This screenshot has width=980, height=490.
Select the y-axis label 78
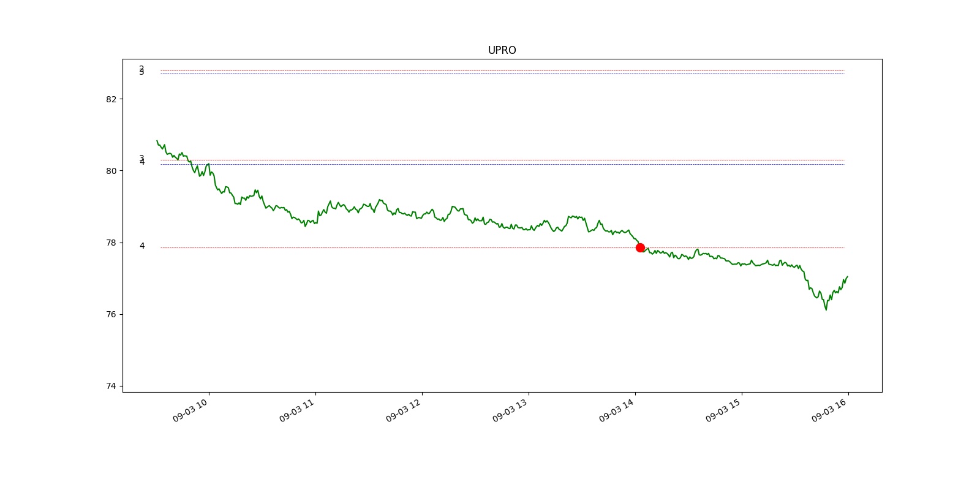111,243
